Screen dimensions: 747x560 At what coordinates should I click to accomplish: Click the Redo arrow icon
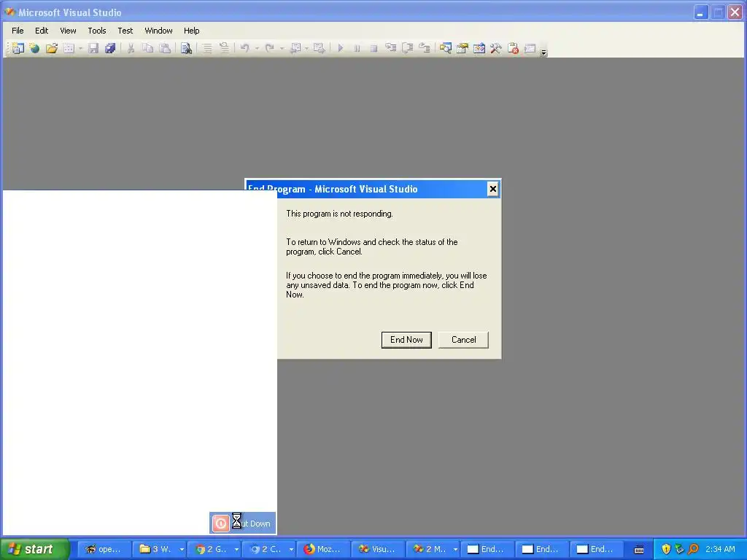[270, 48]
